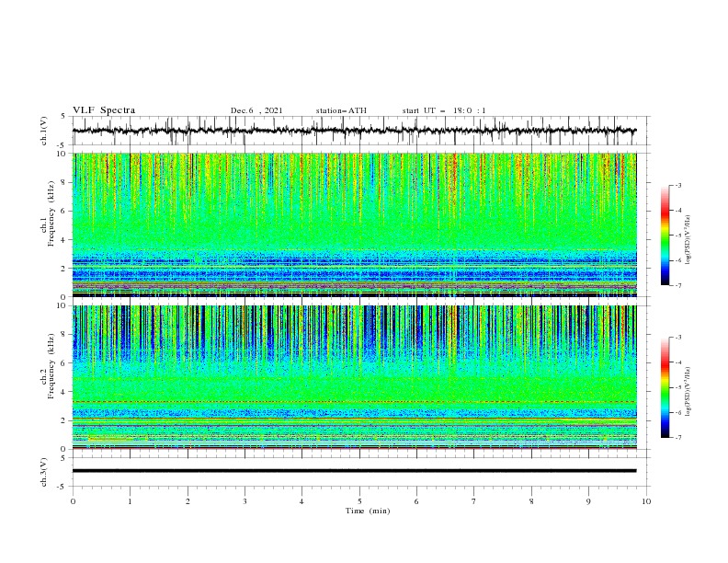Click the "station=ATH" header label
This screenshot has width=728, height=563.
point(341,110)
